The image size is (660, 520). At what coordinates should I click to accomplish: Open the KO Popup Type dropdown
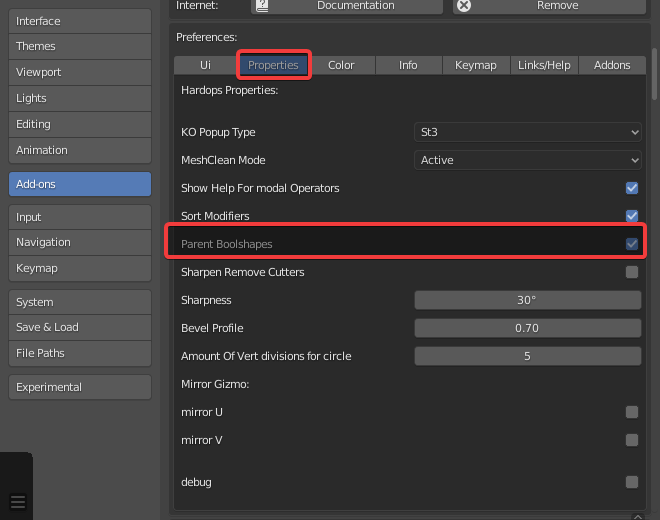coord(527,132)
